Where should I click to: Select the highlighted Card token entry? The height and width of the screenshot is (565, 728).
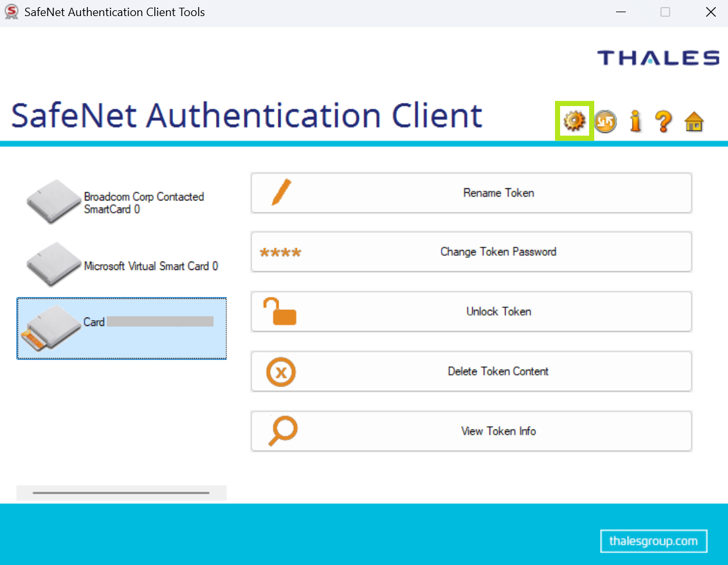pos(122,328)
